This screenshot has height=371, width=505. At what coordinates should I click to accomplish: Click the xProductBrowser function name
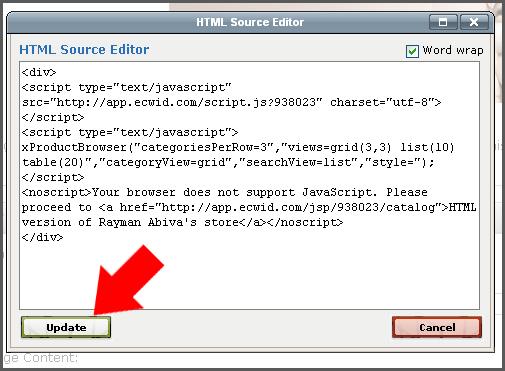(74, 147)
